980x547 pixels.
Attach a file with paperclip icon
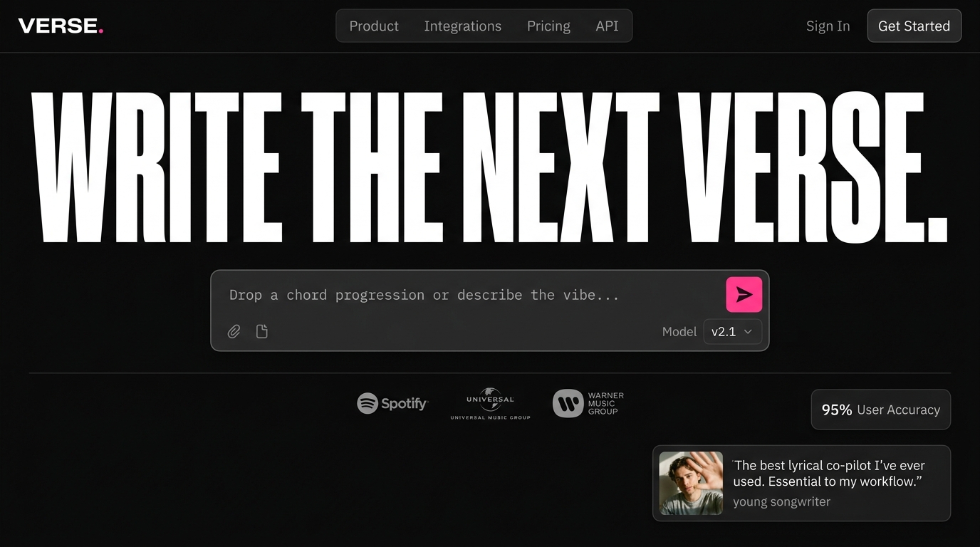pos(234,331)
